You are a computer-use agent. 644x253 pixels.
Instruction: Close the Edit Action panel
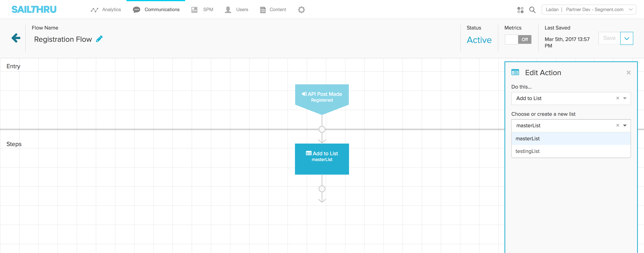(628, 72)
